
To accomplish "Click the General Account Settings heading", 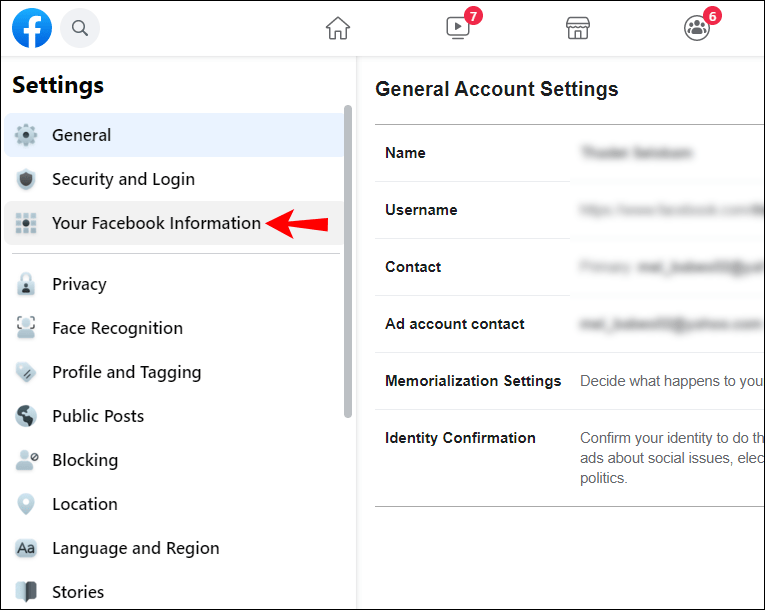I will 497,89.
